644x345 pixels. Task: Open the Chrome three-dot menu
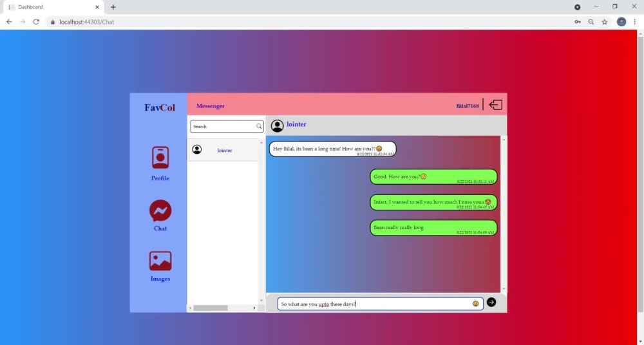[x=635, y=22]
